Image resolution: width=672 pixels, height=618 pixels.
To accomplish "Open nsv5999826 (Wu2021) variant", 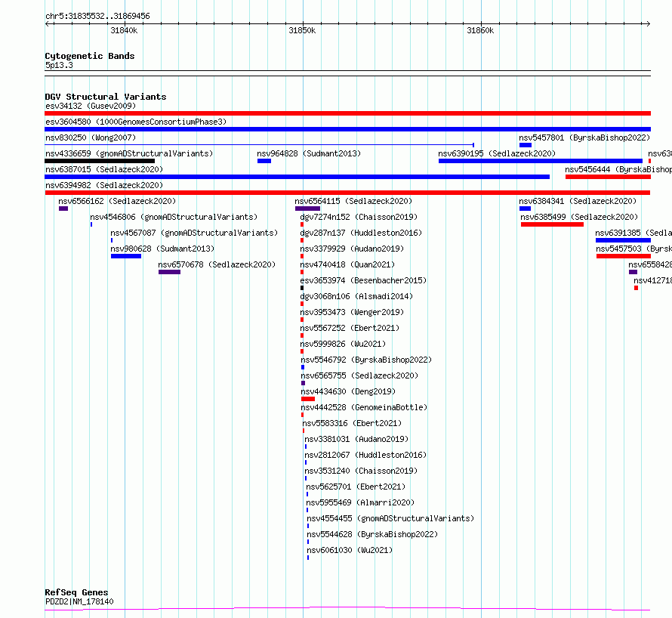I will coord(343,344).
